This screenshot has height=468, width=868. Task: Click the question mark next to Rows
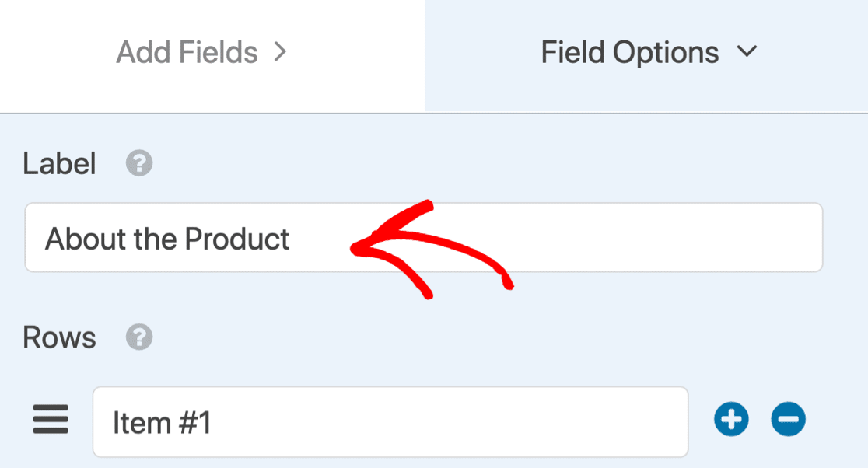coord(139,337)
